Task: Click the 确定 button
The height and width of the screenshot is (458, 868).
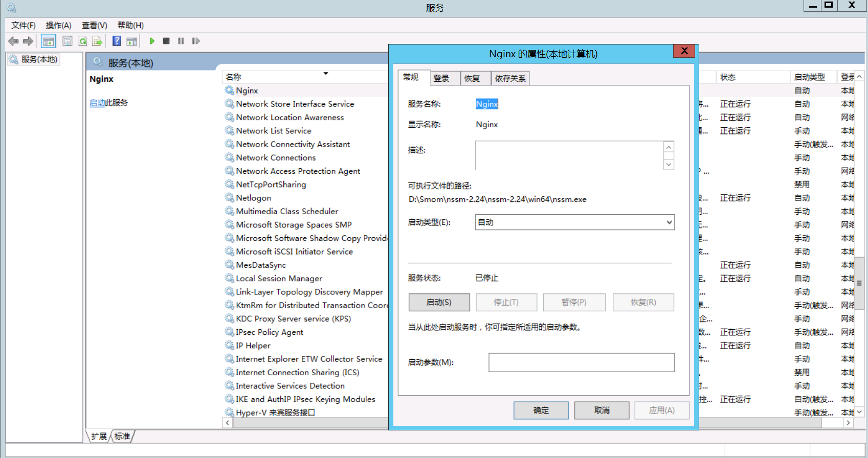Action: pyautogui.click(x=541, y=410)
